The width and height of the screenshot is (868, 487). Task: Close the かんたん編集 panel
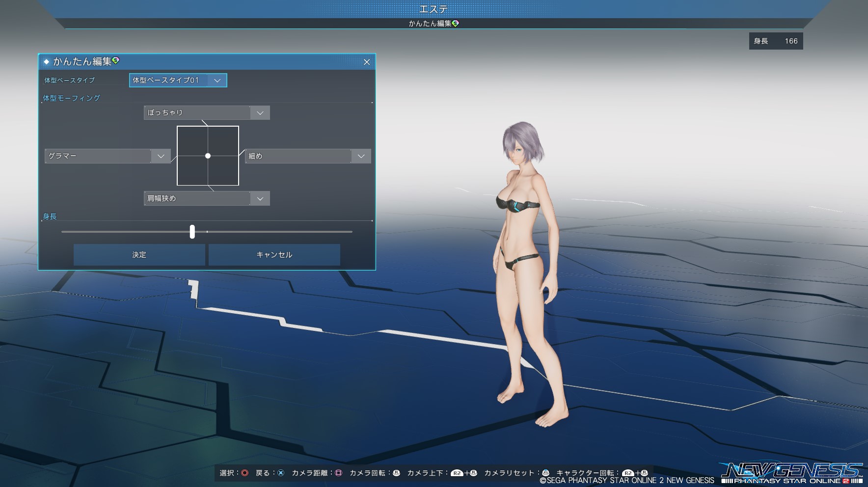366,62
